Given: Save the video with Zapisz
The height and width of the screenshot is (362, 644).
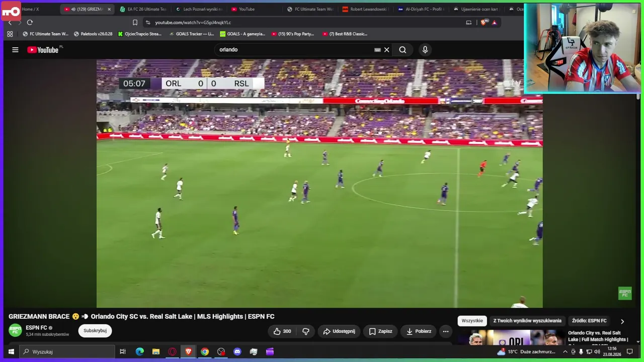Looking at the screenshot, I should point(380,331).
